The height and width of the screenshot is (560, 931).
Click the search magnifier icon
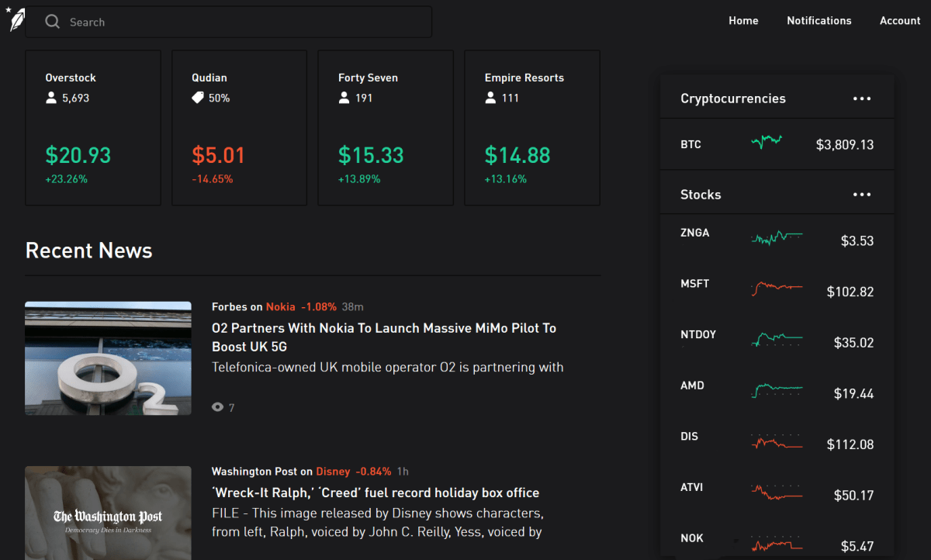pos(52,22)
